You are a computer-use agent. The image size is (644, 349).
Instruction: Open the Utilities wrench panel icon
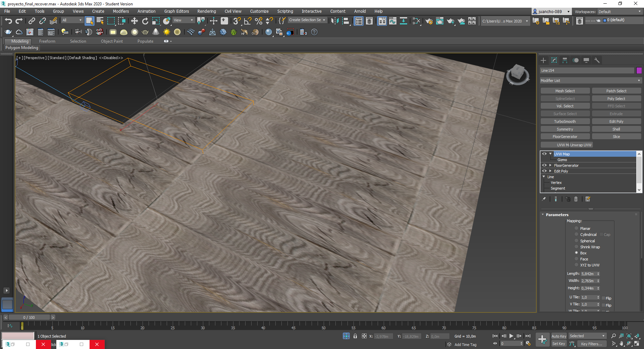[597, 60]
